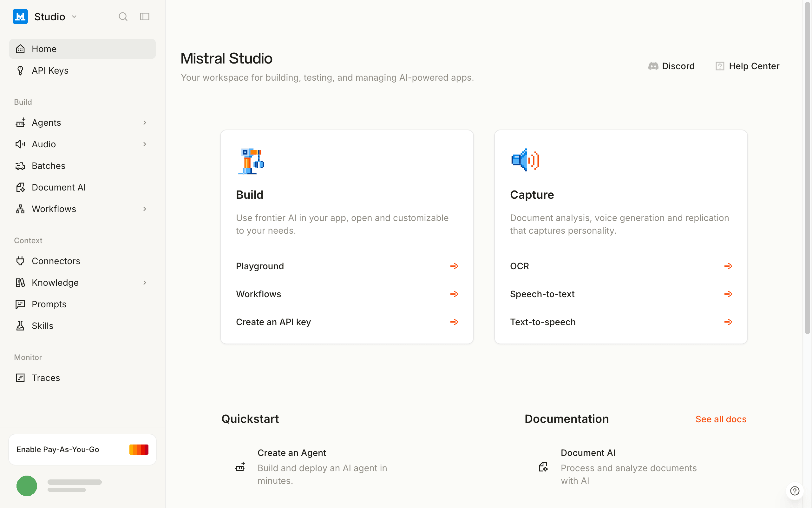
Task: Click the Connectors plug icon
Action: [21, 261]
